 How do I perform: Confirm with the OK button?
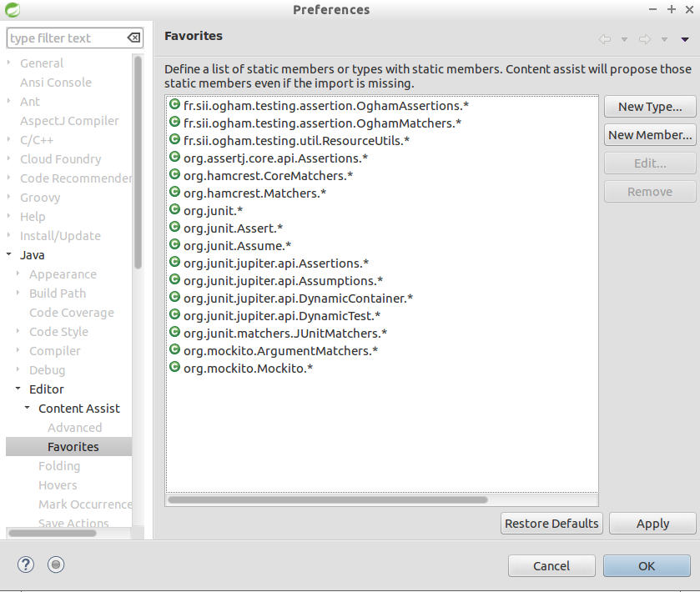click(647, 565)
